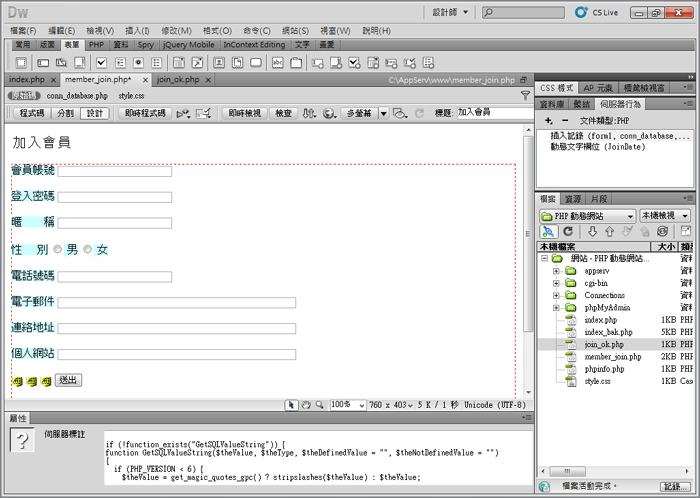Expand the cgi-bin folder
Screen dimensions: 700x498
point(556,283)
